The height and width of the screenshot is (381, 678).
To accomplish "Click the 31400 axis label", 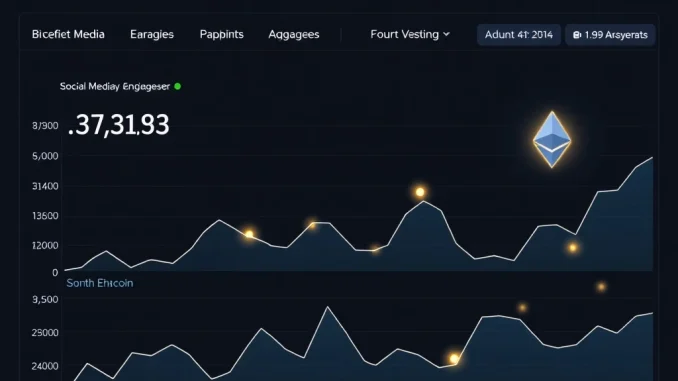I will [x=45, y=186].
